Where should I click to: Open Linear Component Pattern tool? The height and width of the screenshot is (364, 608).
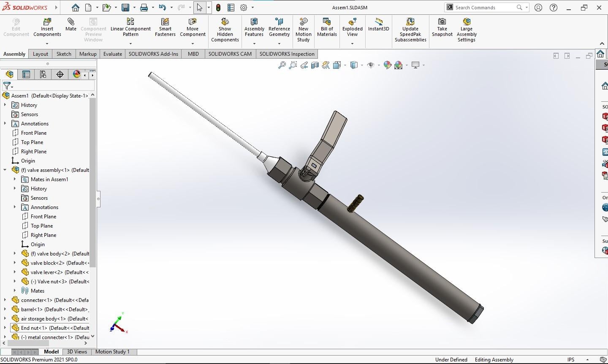tap(130, 27)
